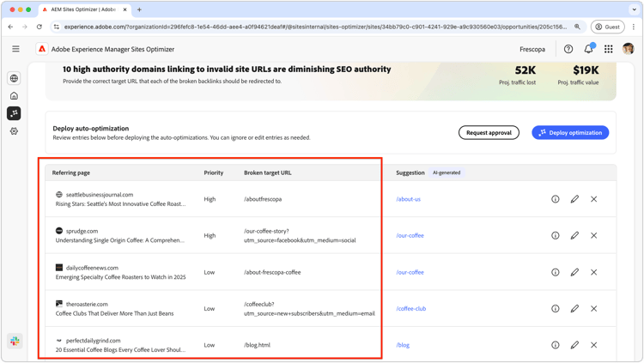Open the app switcher grid icon
Image resolution: width=644 pixels, height=363 pixels.
point(608,49)
